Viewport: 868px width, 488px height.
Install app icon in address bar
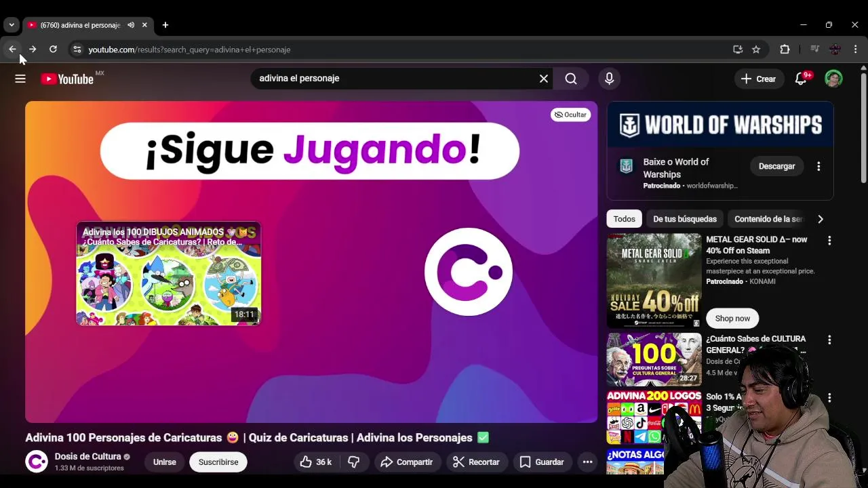click(x=738, y=49)
